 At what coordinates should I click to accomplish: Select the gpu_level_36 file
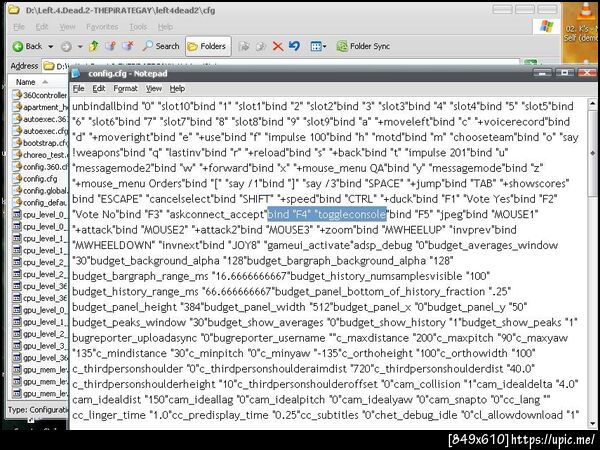point(40,357)
